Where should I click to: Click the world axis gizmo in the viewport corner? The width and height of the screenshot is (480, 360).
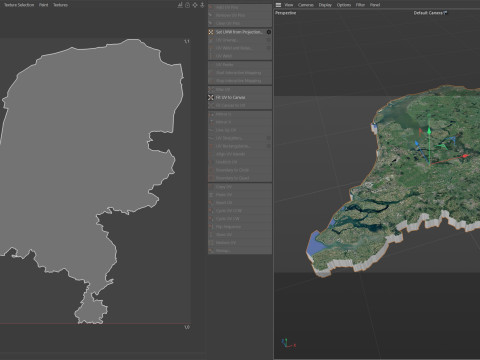tap(288, 343)
